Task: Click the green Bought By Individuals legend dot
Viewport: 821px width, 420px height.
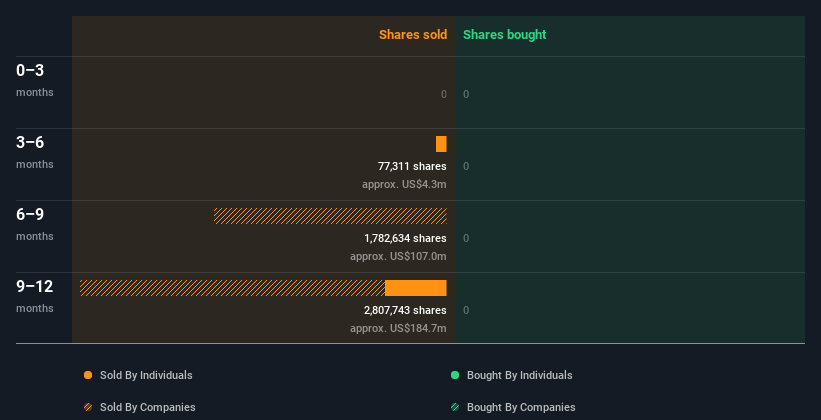Action: click(455, 375)
